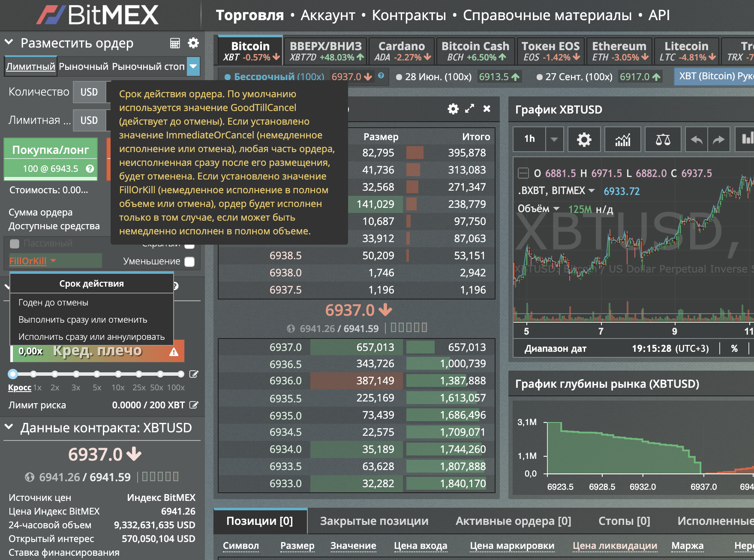754x560 pixels.
Task: Click the percent scale button
Action: 734,348
